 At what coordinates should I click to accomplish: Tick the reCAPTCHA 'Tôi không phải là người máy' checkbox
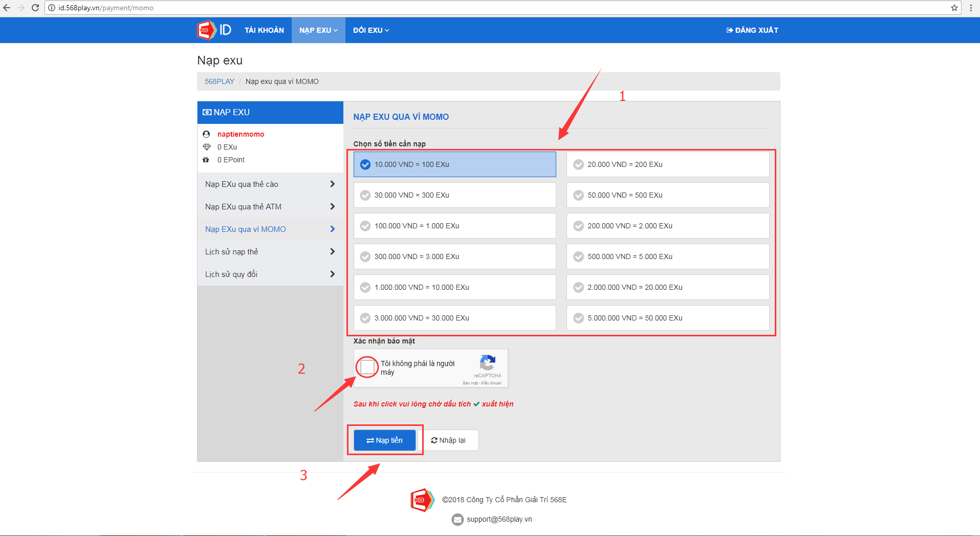[x=367, y=367]
